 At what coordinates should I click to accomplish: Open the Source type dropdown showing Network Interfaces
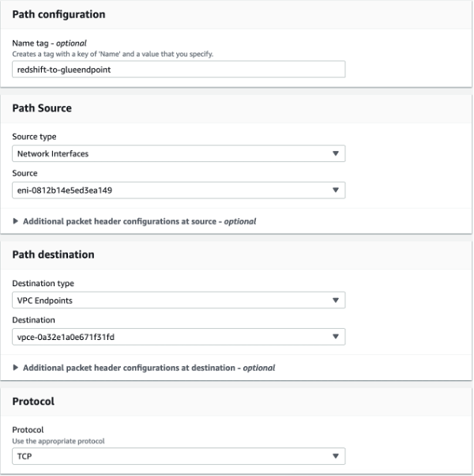coord(179,153)
